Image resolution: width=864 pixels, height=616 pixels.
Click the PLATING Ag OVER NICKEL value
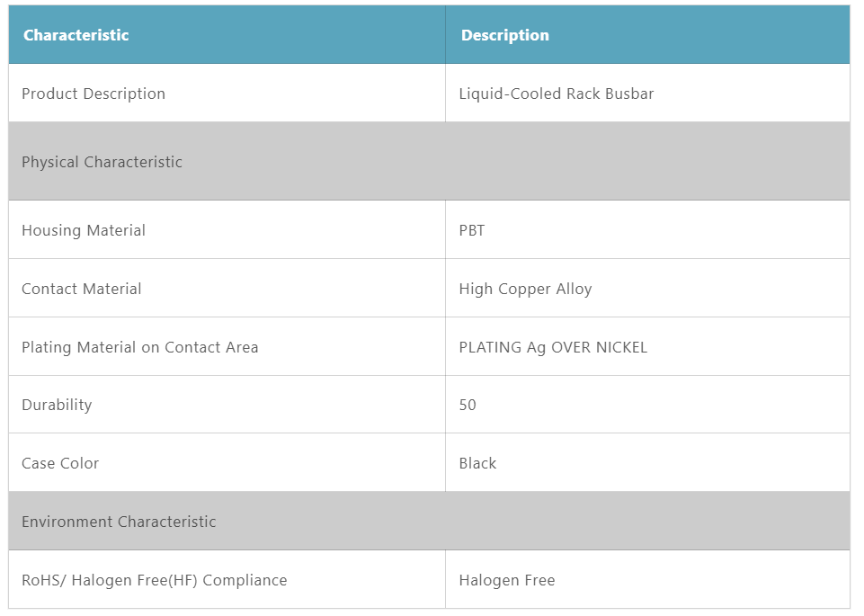(552, 347)
